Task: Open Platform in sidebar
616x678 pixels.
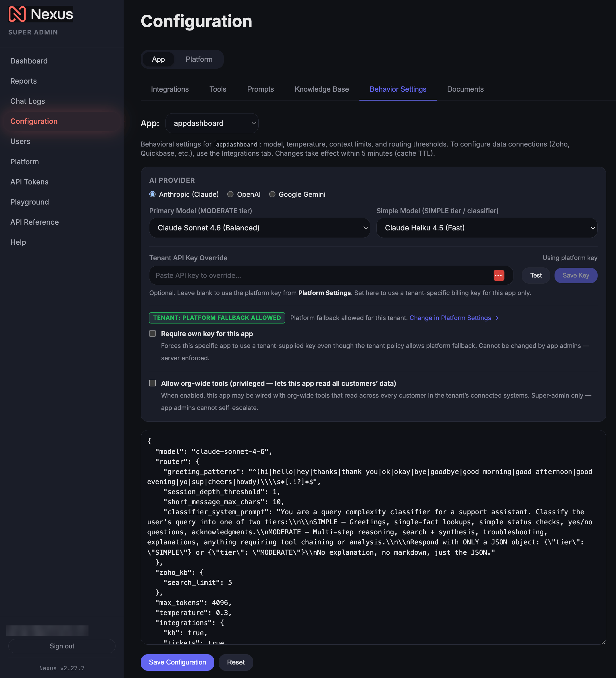Action: tap(62, 162)
